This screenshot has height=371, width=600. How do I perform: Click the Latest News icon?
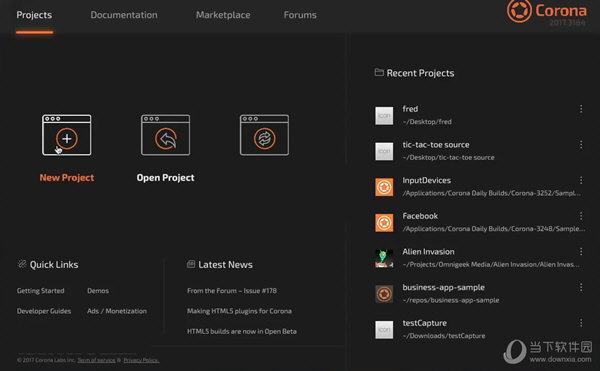point(191,264)
